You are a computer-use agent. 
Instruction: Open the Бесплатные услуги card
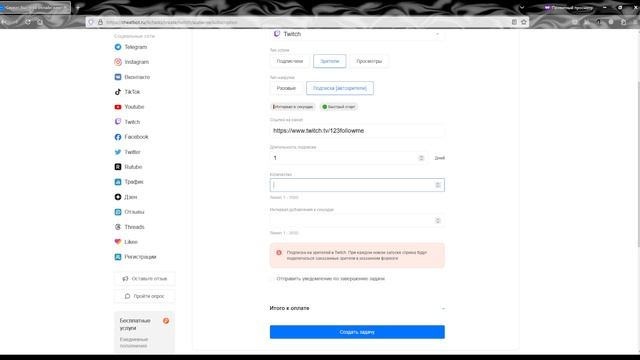[x=144, y=332]
